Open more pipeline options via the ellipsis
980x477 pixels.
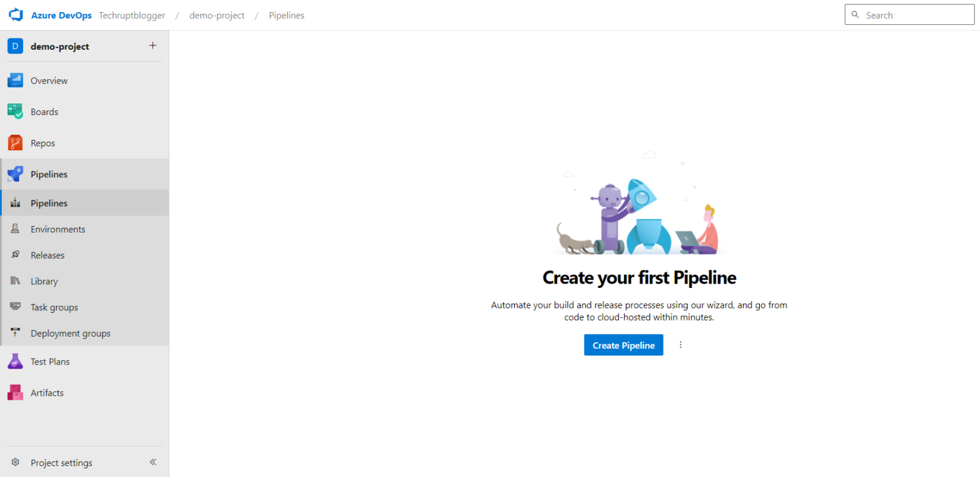[x=680, y=345]
